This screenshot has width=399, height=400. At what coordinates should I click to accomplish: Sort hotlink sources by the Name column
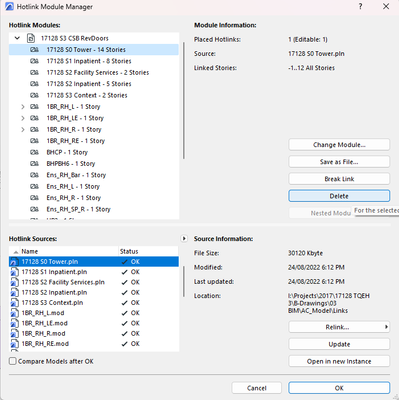pos(63,251)
